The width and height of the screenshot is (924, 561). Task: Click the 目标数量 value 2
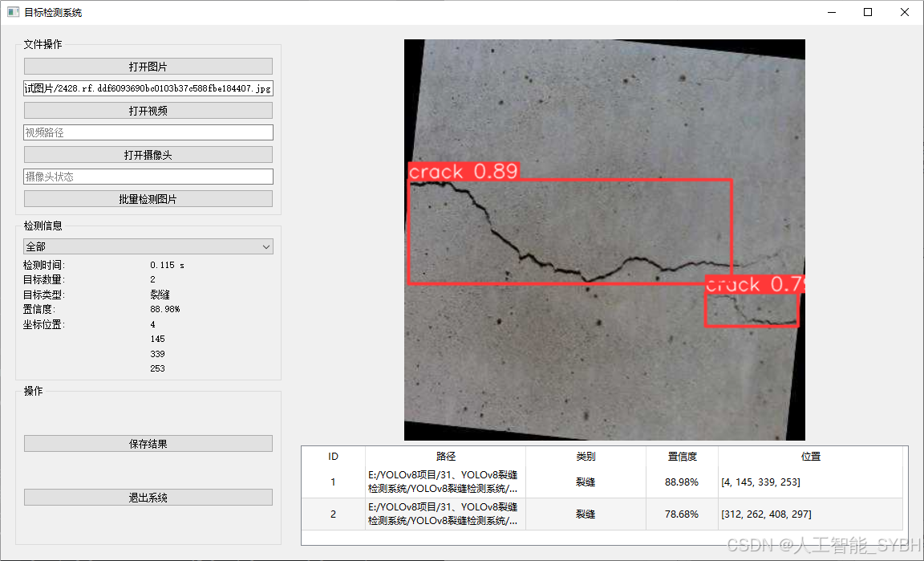click(152, 279)
